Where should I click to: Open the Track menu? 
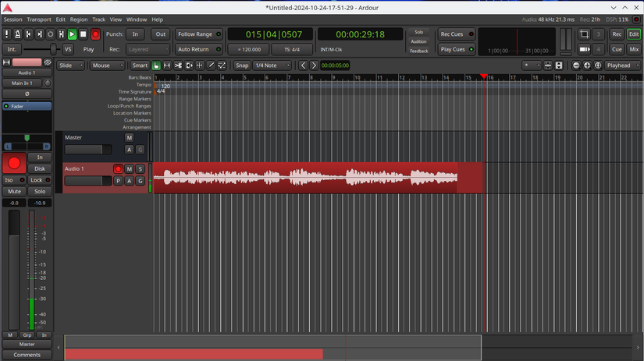click(x=98, y=19)
